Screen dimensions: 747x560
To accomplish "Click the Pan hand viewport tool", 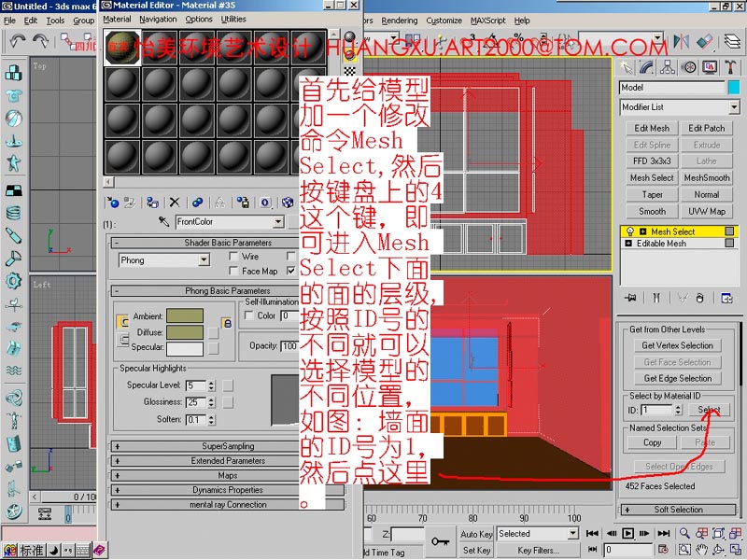I will pyautogui.click(x=701, y=550).
